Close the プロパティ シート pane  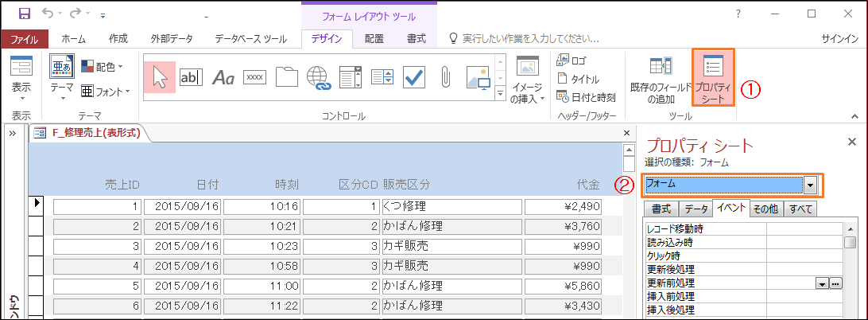852,142
